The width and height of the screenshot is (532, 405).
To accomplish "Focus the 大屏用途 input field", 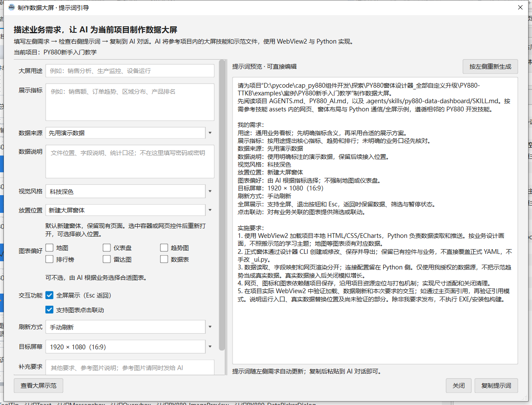I will (x=130, y=70).
